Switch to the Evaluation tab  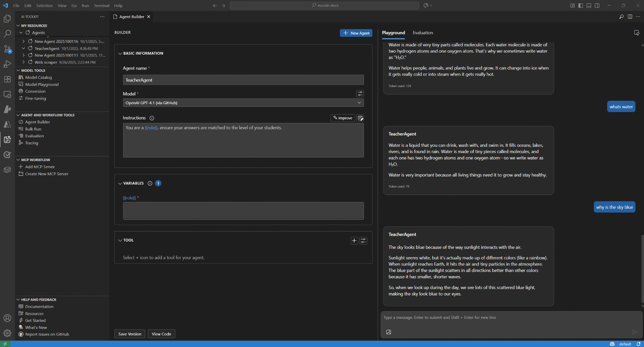(x=423, y=32)
